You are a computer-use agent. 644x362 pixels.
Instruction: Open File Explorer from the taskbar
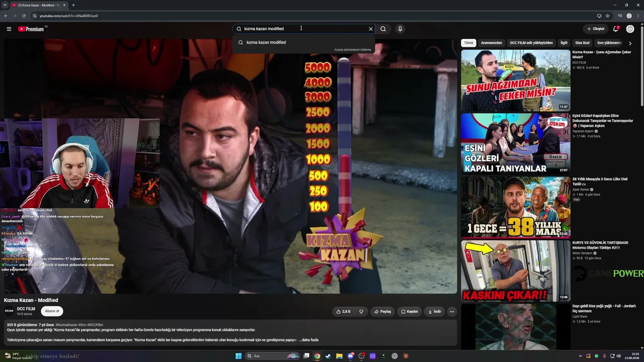click(339, 356)
